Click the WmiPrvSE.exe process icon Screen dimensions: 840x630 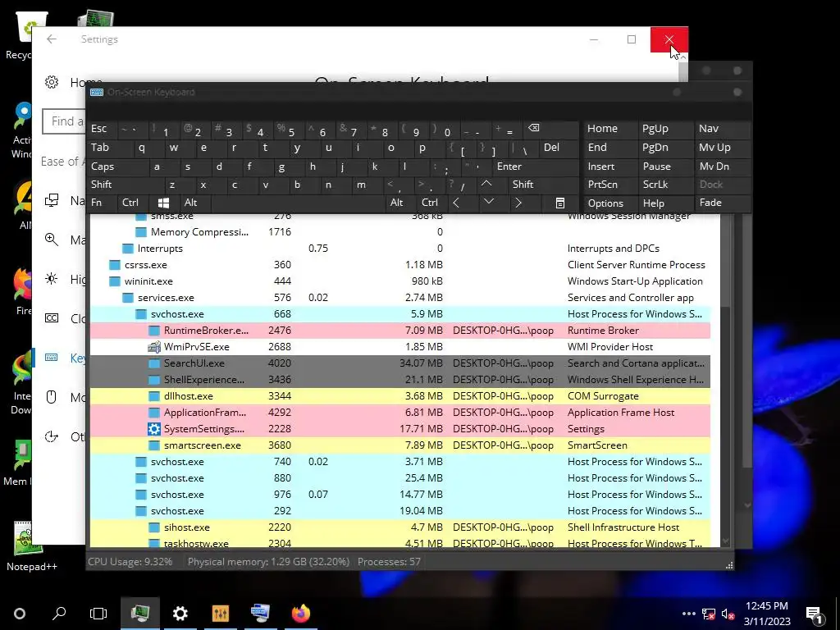click(153, 347)
